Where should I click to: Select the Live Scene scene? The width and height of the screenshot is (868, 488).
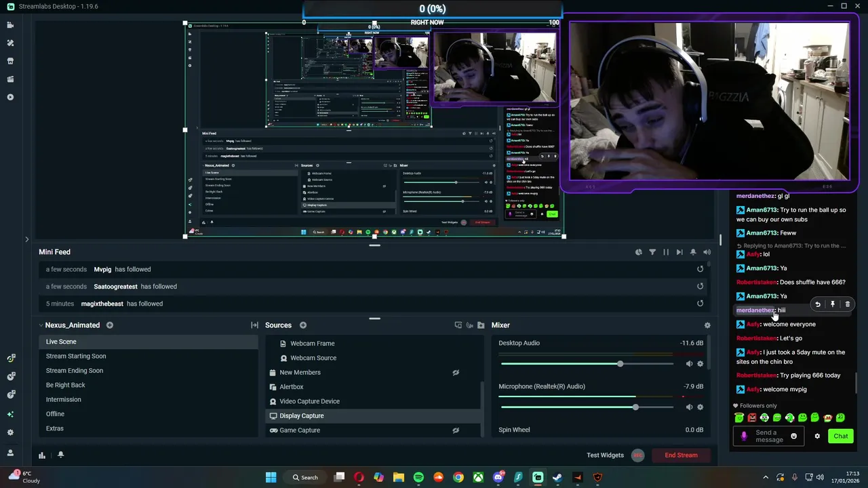pyautogui.click(x=149, y=342)
